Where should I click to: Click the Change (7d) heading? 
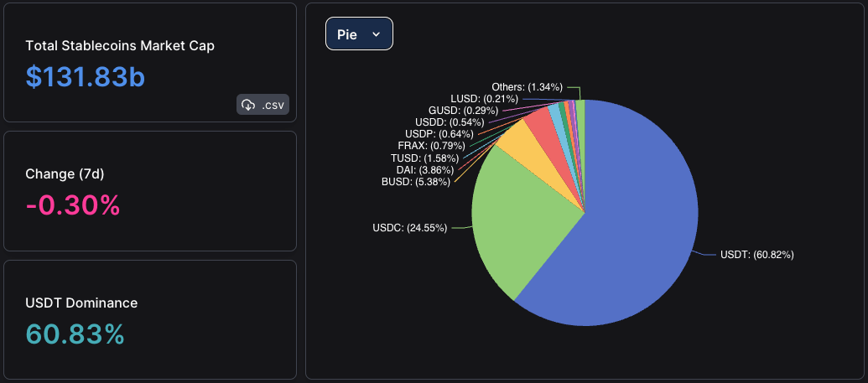65,174
